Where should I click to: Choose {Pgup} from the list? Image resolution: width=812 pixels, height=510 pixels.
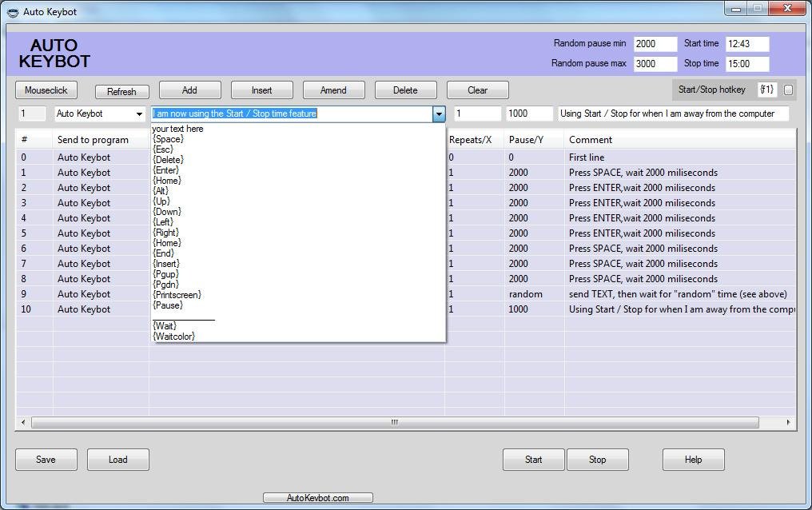pos(165,274)
